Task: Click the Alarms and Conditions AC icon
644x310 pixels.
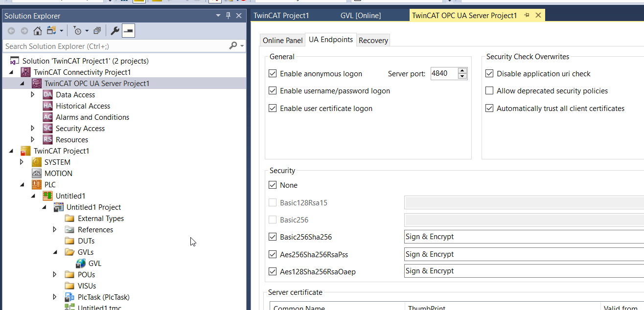Action: coord(47,117)
